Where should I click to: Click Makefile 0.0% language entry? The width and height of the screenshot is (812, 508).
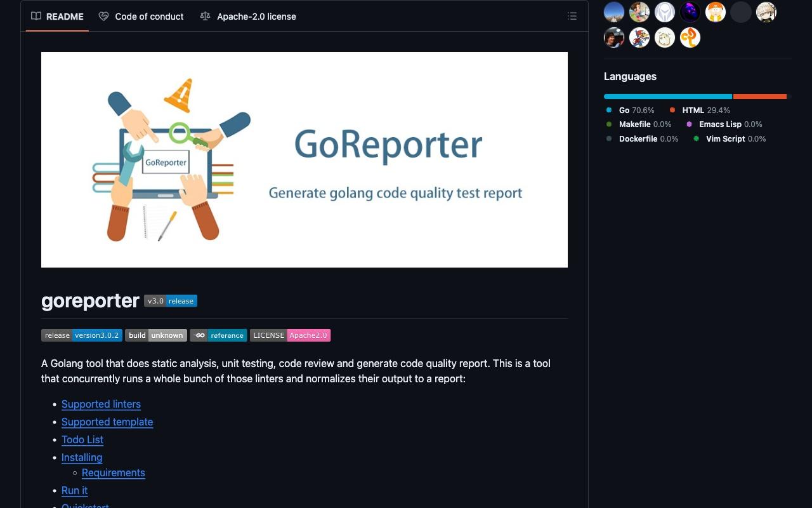point(639,124)
